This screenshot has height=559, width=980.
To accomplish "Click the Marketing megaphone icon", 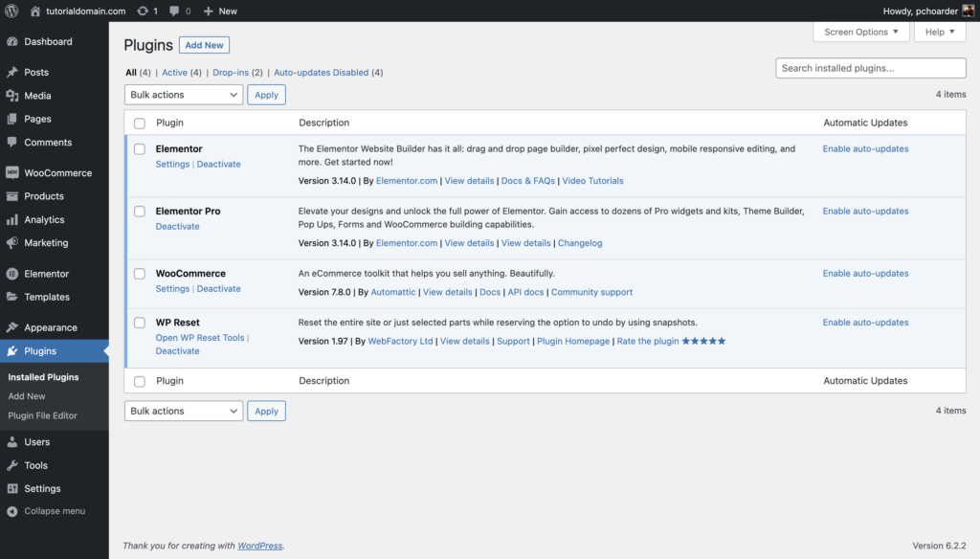I will 11,242.
